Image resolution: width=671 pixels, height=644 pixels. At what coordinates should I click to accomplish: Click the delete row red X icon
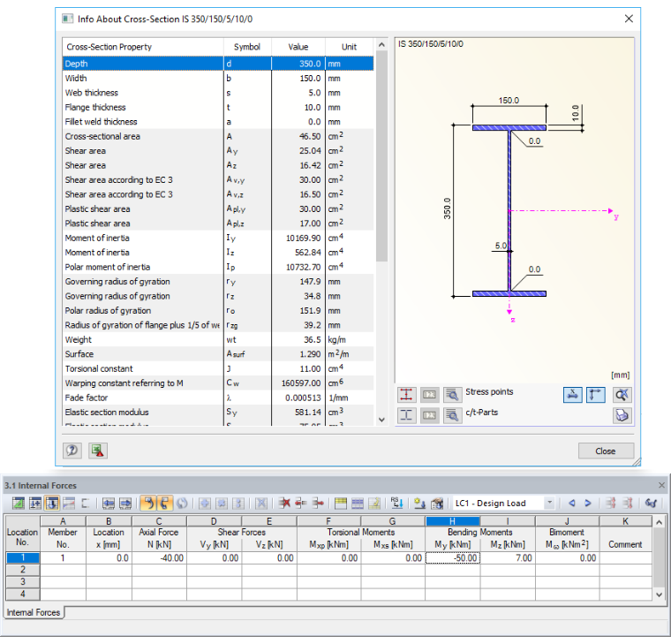tap(284, 504)
